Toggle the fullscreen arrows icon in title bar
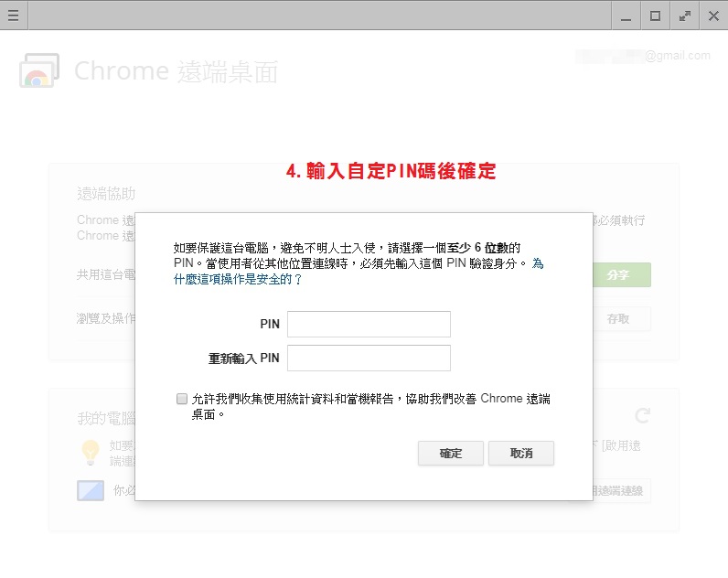The image size is (728, 578). [x=684, y=16]
